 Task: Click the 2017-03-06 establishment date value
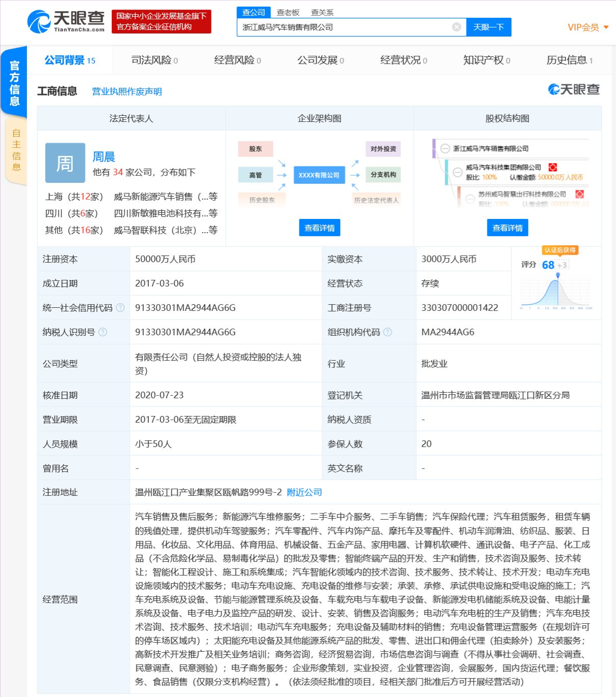[x=160, y=283]
